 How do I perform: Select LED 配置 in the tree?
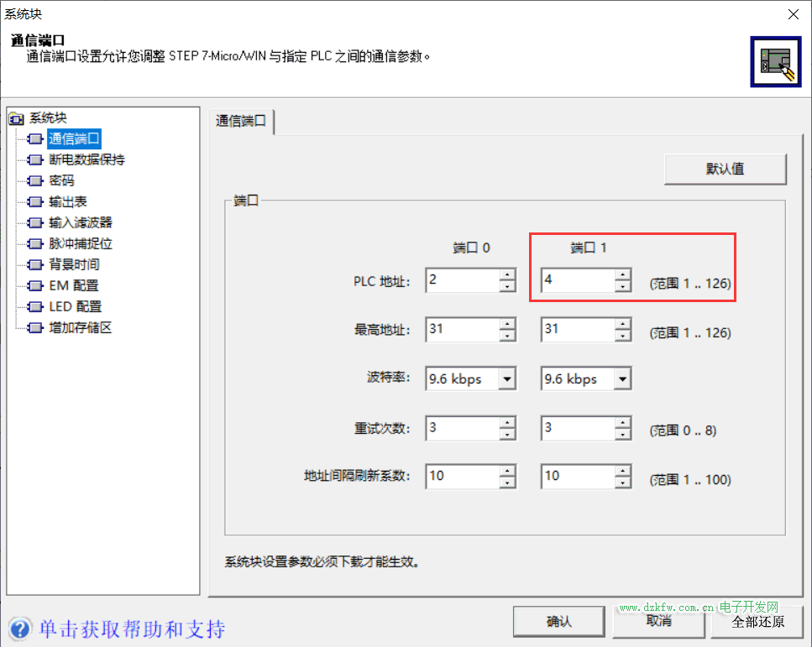75,307
